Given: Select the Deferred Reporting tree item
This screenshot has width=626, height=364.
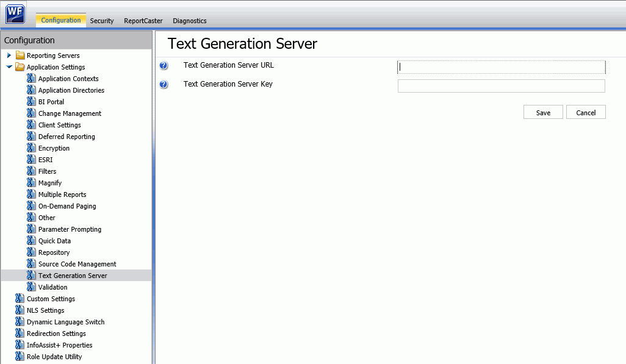Looking at the screenshot, I should [67, 137].
